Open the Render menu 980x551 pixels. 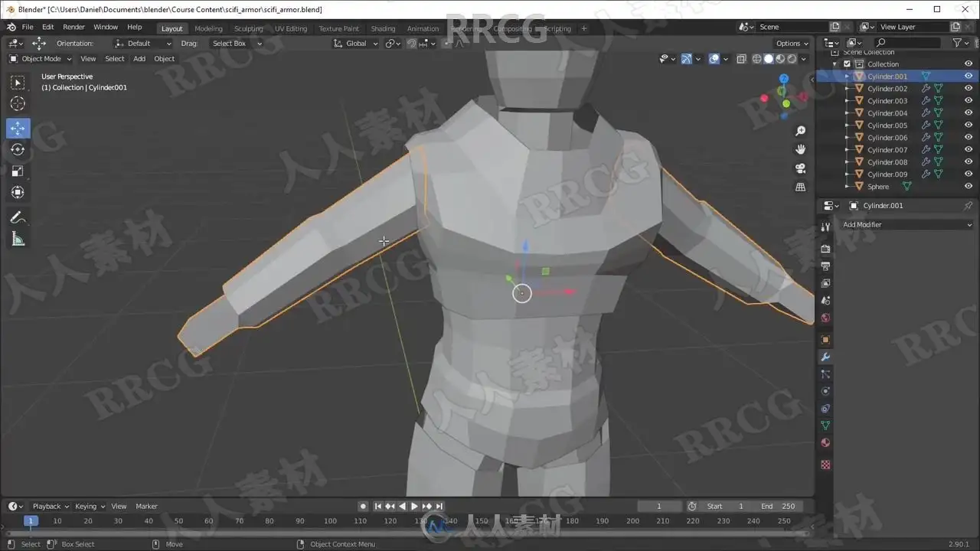pyautogui.click(x=73, y=28)
